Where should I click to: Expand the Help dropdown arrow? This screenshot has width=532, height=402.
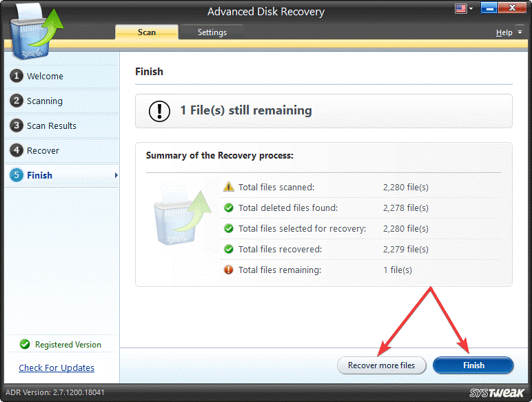point(520,32)
